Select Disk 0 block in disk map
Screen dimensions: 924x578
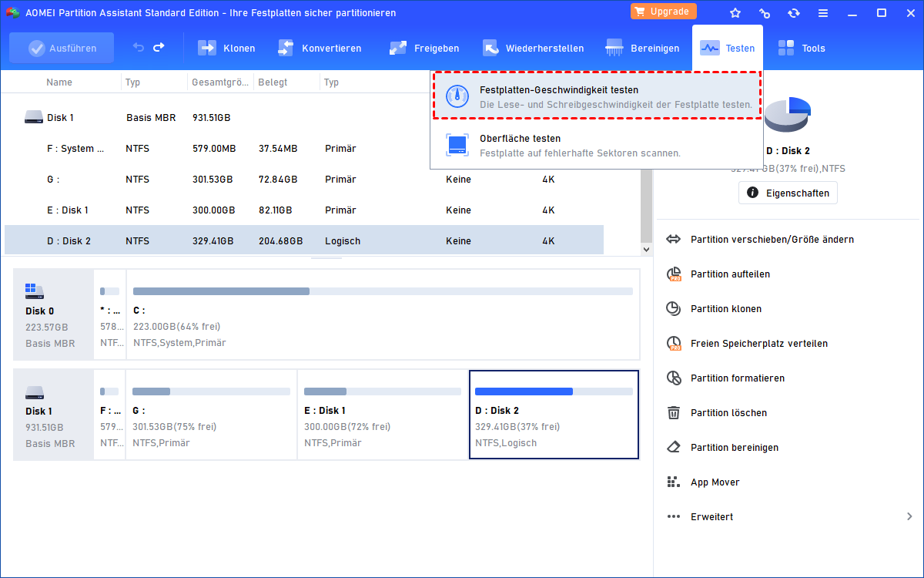(53, 314)
